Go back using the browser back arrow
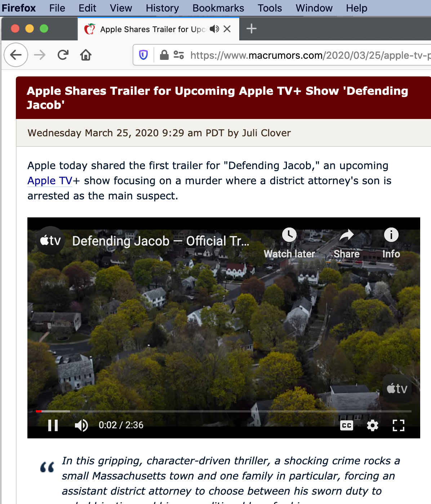The width and height of the screenshot is (431, 504). coord(16,55)
